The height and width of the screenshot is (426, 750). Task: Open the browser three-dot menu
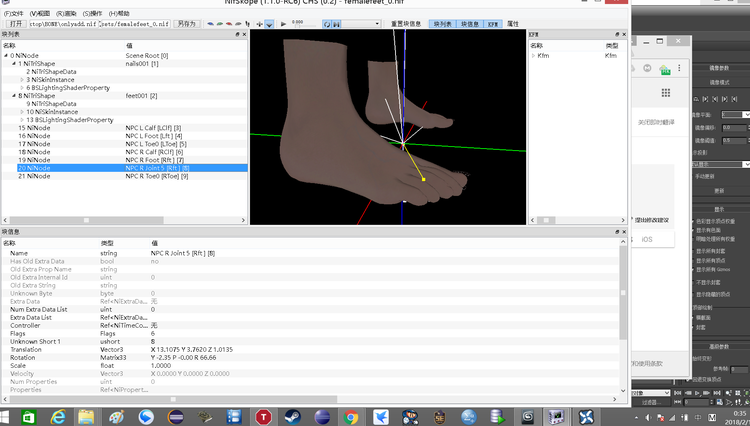pos(679,68)
